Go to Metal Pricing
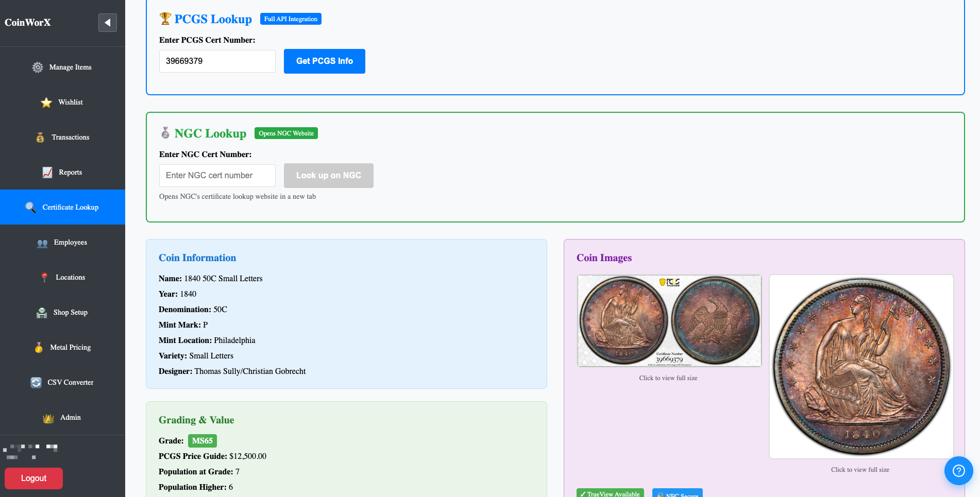 point(62,348)
